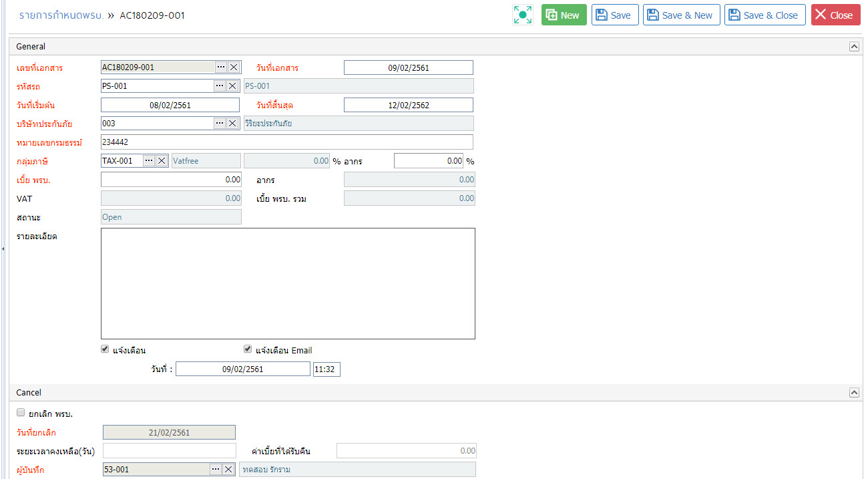Clear the tax group TAX-001 field
This screenshot has height=479, width=868.
tap(162, 160)
